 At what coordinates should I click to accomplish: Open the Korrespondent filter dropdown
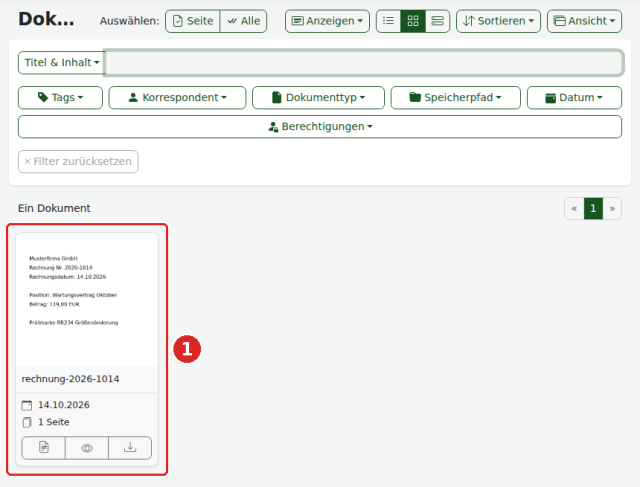click(x=178, y=98)
